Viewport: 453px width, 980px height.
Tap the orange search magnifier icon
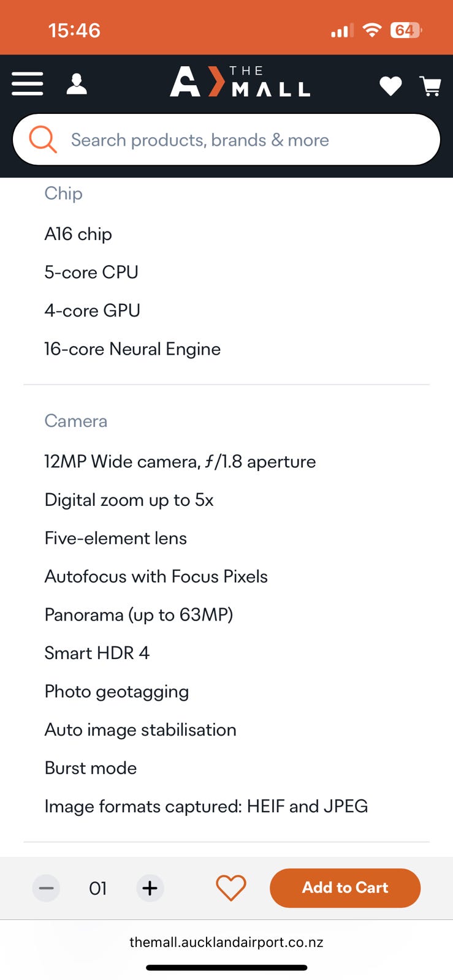click(43, 140)
